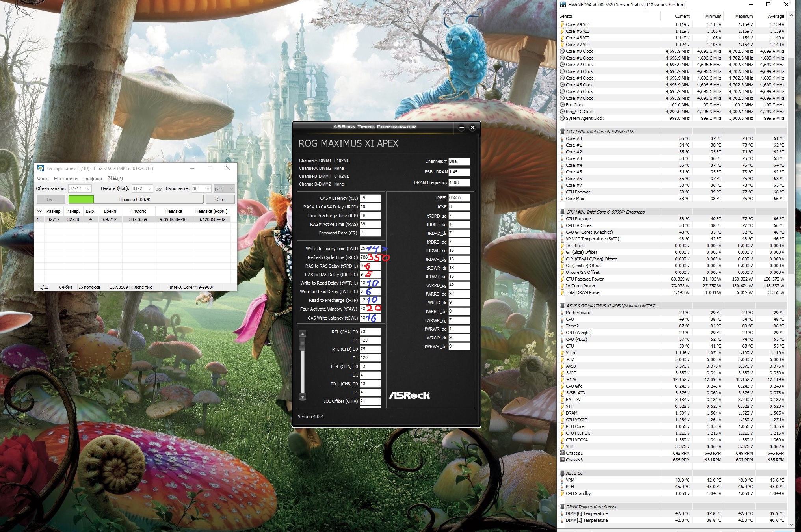Click the HWiNFO Average column header
Screen dimensions: 801x532
[x=775, y=16]
